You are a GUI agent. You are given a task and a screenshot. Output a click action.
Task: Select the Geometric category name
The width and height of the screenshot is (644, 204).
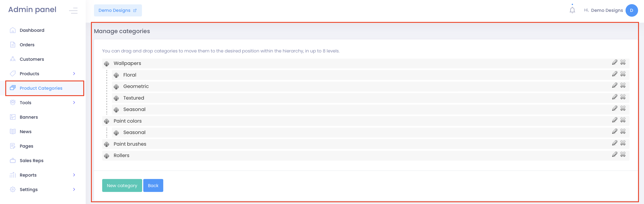point(136,86)
